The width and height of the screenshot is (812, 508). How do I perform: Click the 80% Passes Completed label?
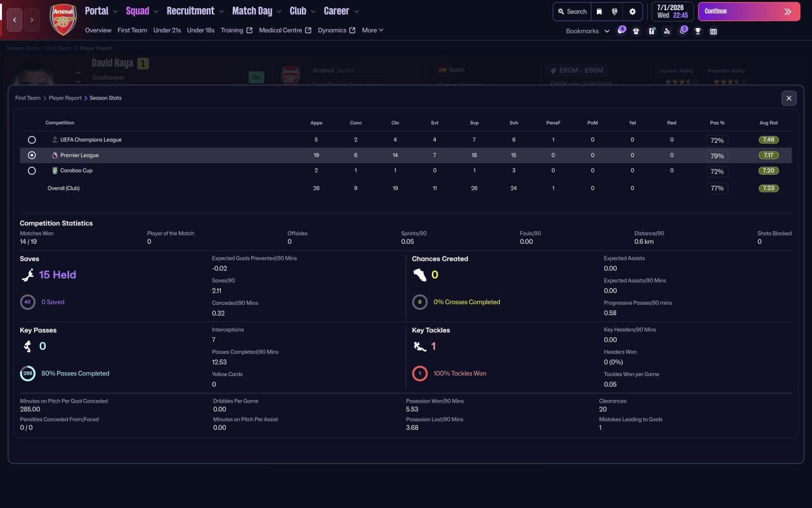click(x=75, y=373)
